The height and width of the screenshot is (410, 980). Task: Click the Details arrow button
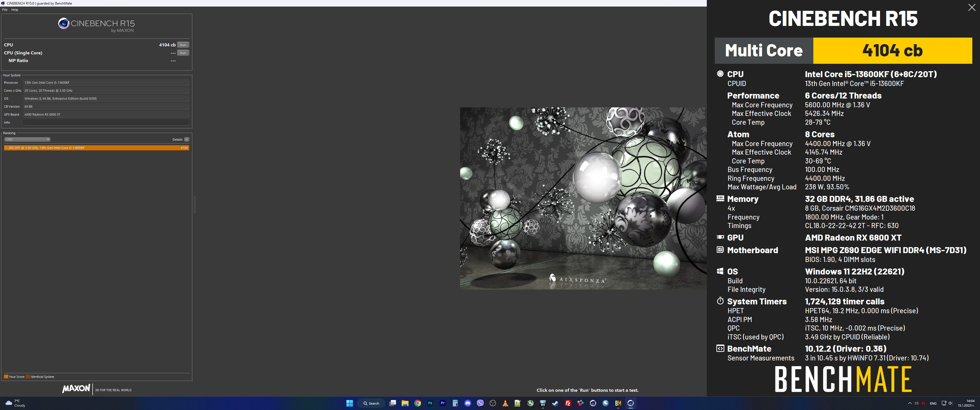click(x=187, y=140)
